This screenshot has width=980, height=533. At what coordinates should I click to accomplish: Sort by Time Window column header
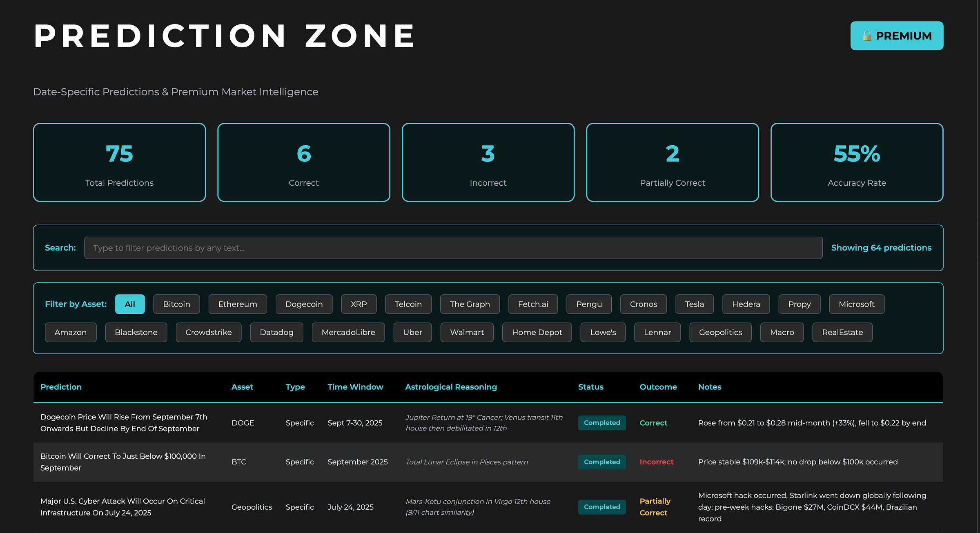[355, 387]
